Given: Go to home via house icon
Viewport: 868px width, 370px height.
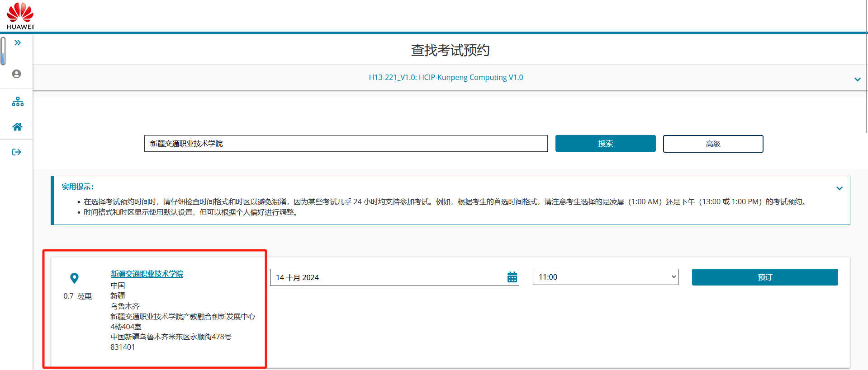Looking at the screenshot, I should pos(17,127).
